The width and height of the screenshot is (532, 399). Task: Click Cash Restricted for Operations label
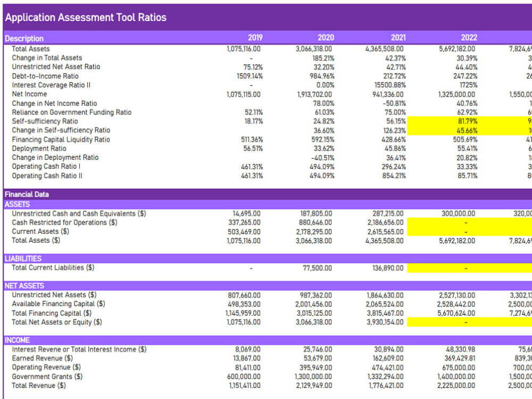[64, 222]
